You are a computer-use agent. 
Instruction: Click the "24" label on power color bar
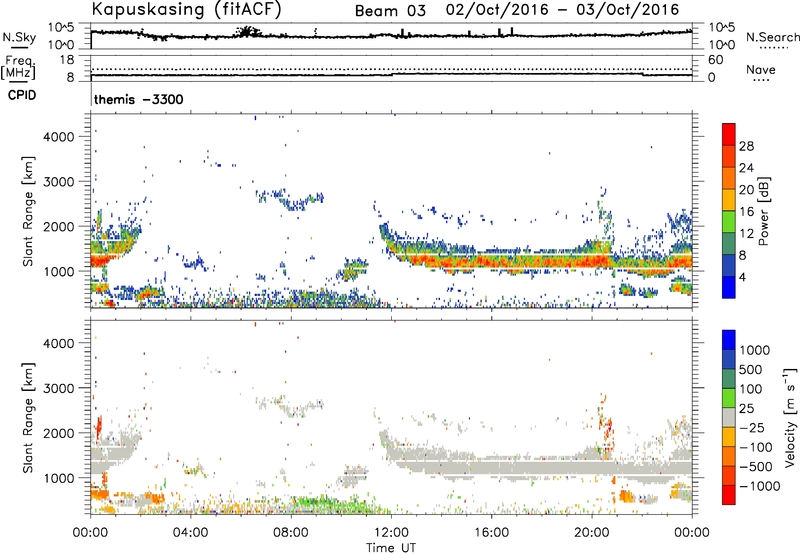pos(746,168)
